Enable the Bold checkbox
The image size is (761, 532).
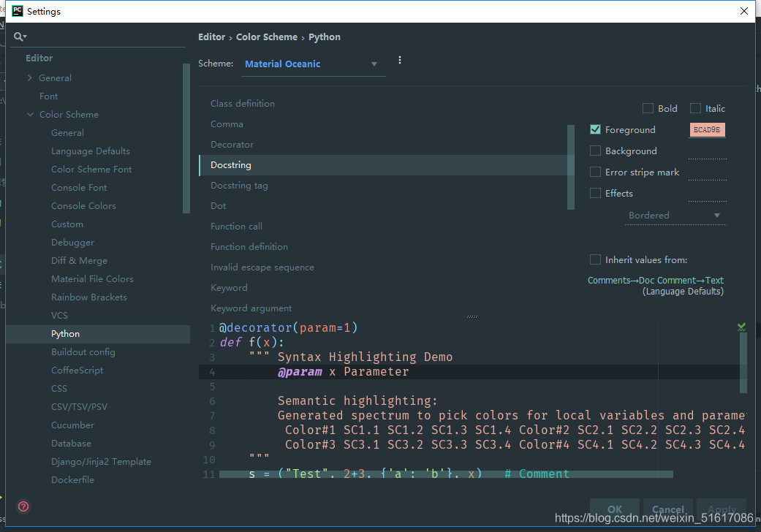point(648,108)
